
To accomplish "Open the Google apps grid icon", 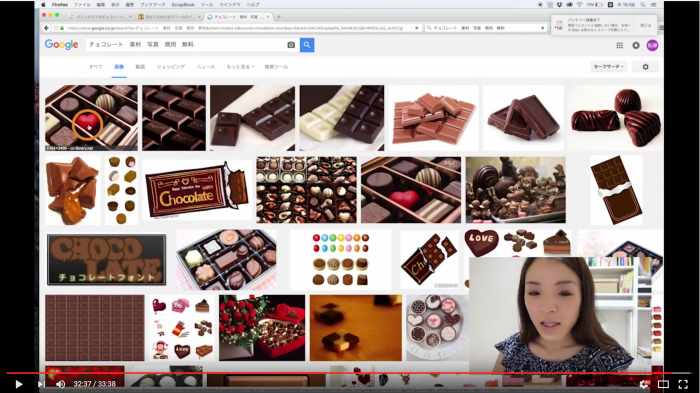I will (620, 45).
